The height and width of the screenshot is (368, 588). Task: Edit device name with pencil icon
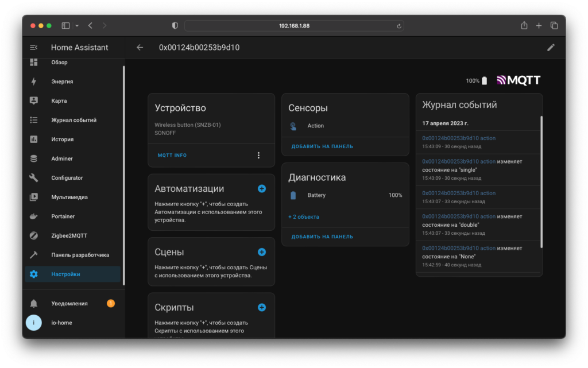(551, 47)
